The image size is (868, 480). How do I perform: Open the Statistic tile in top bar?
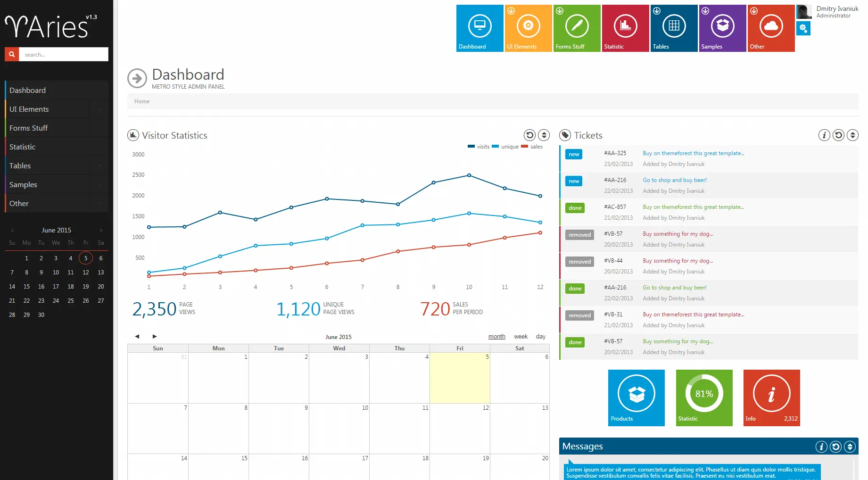(625, 28)
